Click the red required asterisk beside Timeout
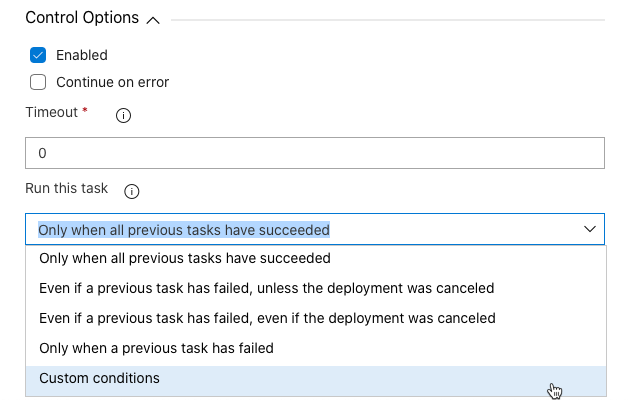This screenshot has height=400, width=630. click(x=85, y=110)
